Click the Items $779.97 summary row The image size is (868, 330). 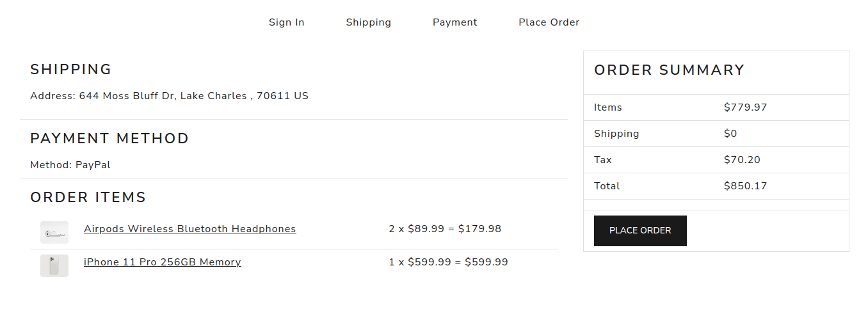[716, 107]
